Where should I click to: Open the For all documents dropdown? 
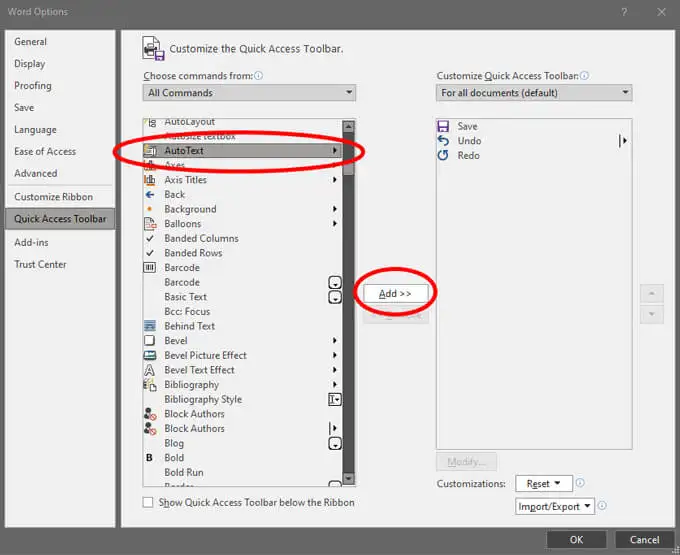coord(534,93)
